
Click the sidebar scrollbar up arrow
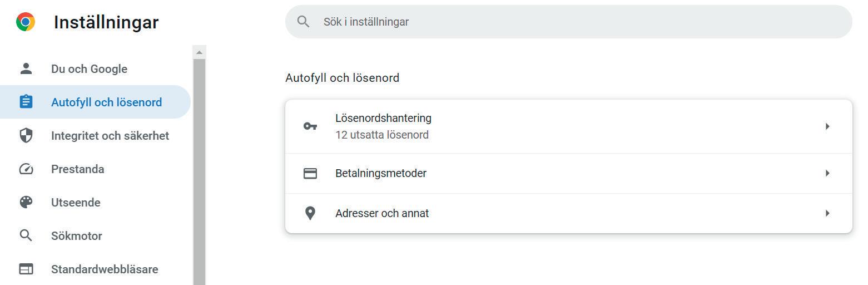pos(199,52)
